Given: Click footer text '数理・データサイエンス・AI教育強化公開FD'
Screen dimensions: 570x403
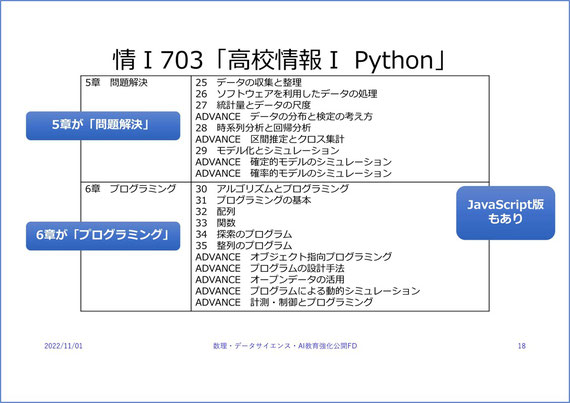Looking at the screenshot, I should click(285, 346).
